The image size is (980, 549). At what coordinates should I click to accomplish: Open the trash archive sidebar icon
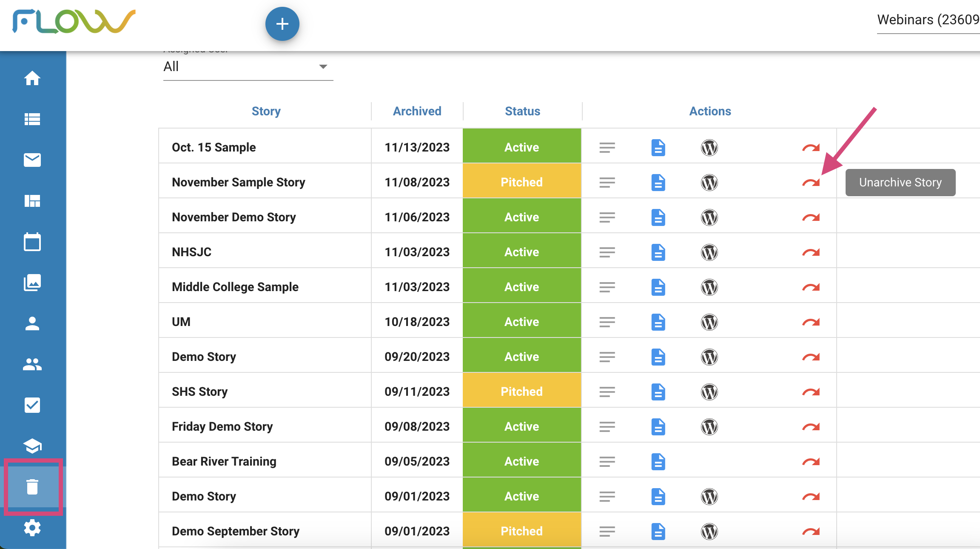32,487
